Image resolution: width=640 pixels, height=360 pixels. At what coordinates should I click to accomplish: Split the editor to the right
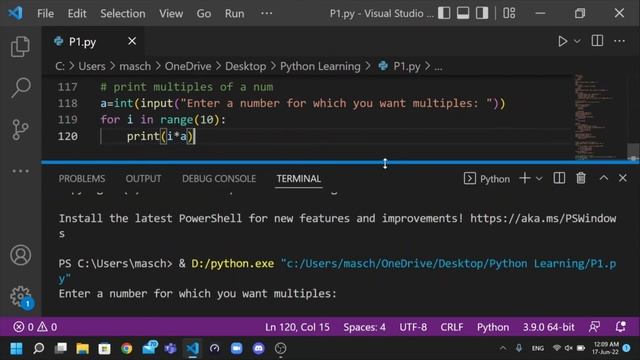pos(597,41)
